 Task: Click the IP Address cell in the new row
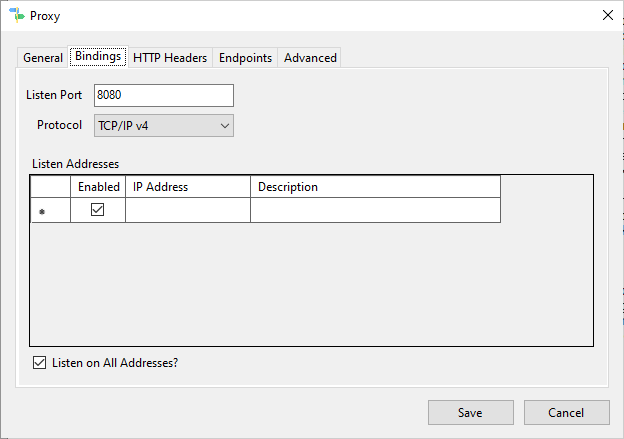pyautogui.click(x=188, y=210)
